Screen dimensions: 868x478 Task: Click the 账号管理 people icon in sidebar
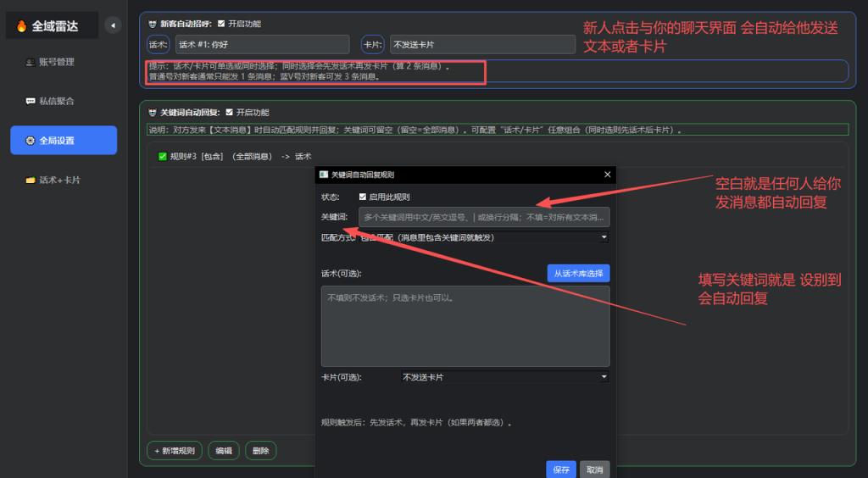[31, 62]
